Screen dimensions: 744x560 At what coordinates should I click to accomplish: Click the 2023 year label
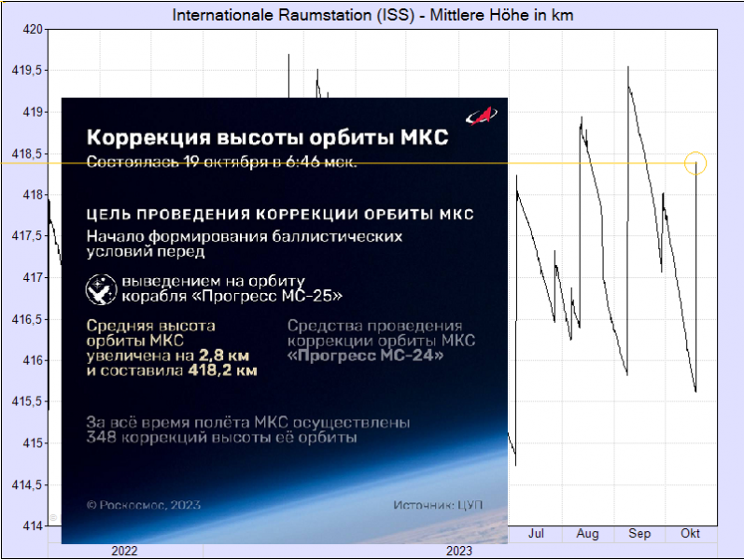458,551
